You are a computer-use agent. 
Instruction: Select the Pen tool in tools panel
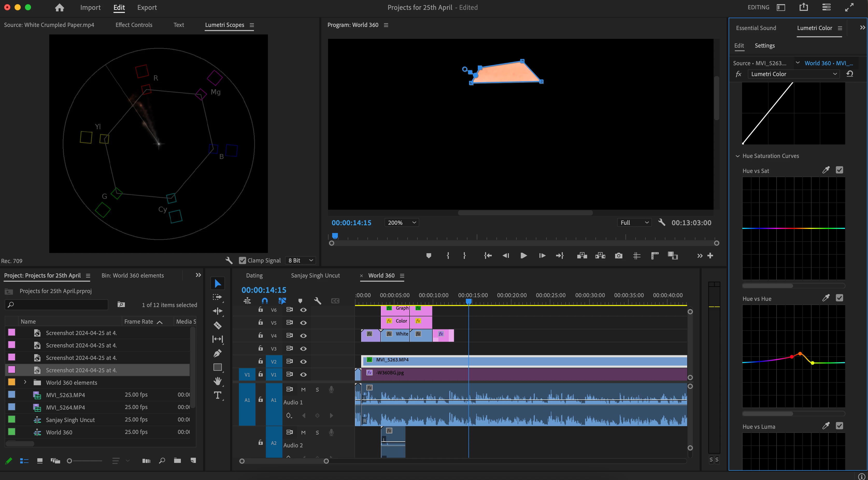[217, 353]
